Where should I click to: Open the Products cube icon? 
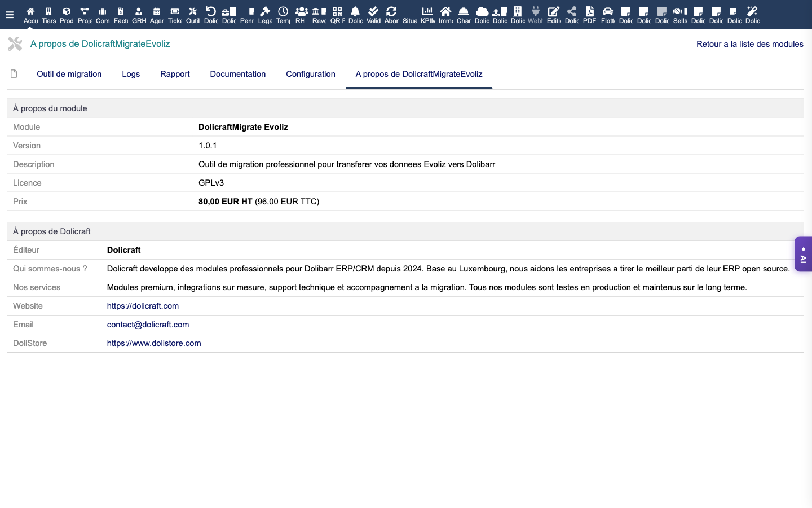[67, 11]
